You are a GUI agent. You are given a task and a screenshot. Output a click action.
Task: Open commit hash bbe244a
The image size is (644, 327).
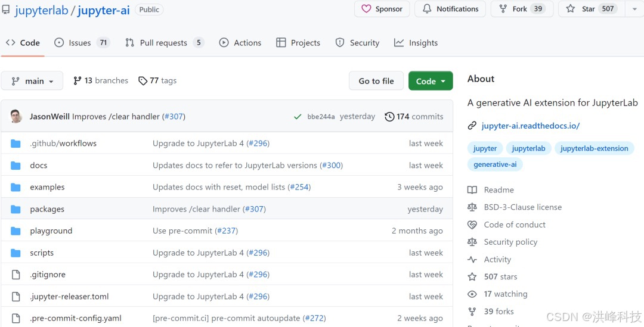tap(321, 117)
